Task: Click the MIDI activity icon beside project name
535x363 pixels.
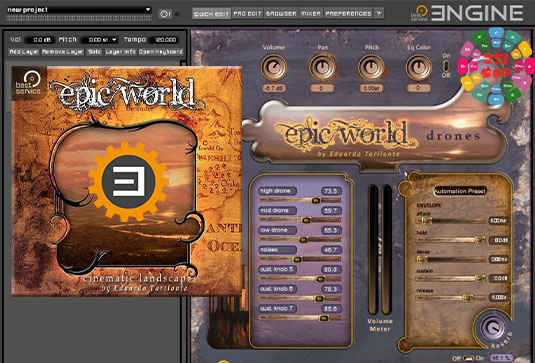Action: pyautogui.click(x=165, y=14)
